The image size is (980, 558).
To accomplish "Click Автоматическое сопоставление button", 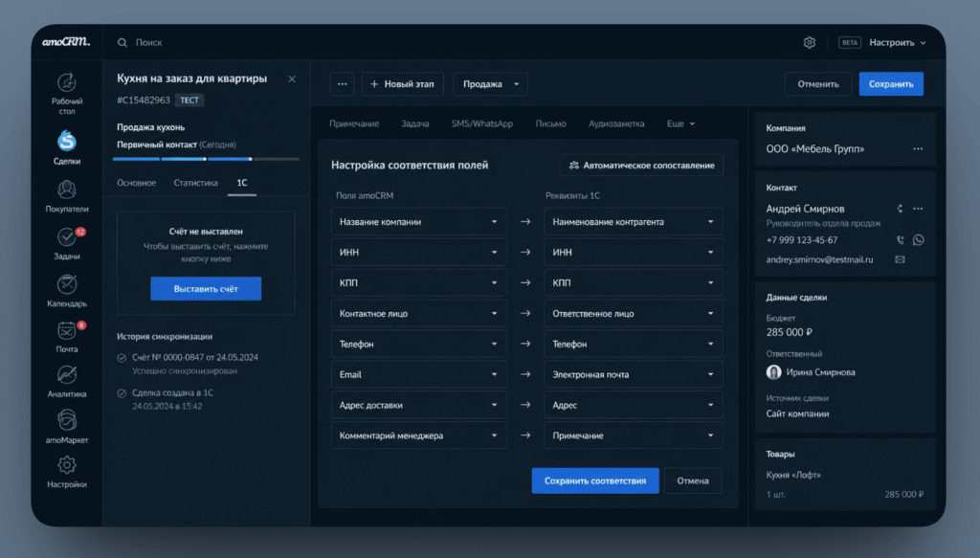I will coord(641,165).
